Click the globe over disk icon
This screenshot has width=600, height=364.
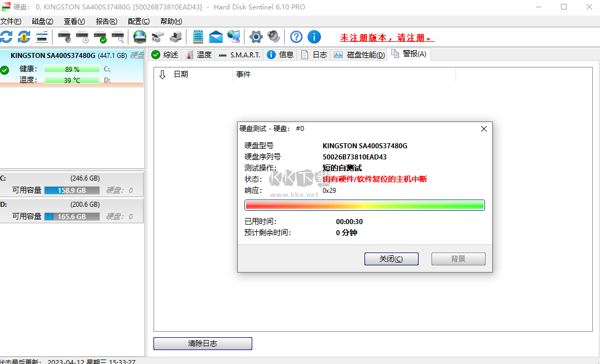[140, 37]
